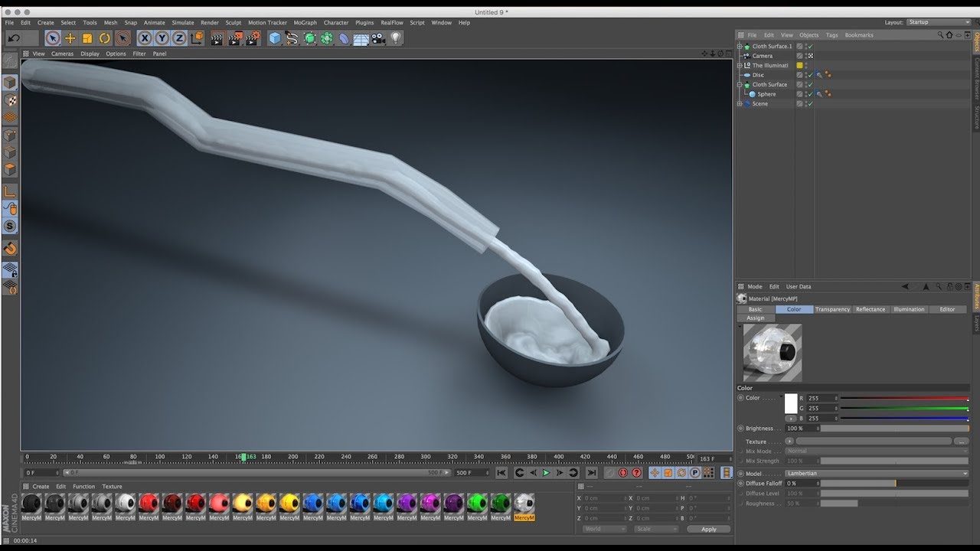Click the Texture browse ellipsis button

[961, 442]
